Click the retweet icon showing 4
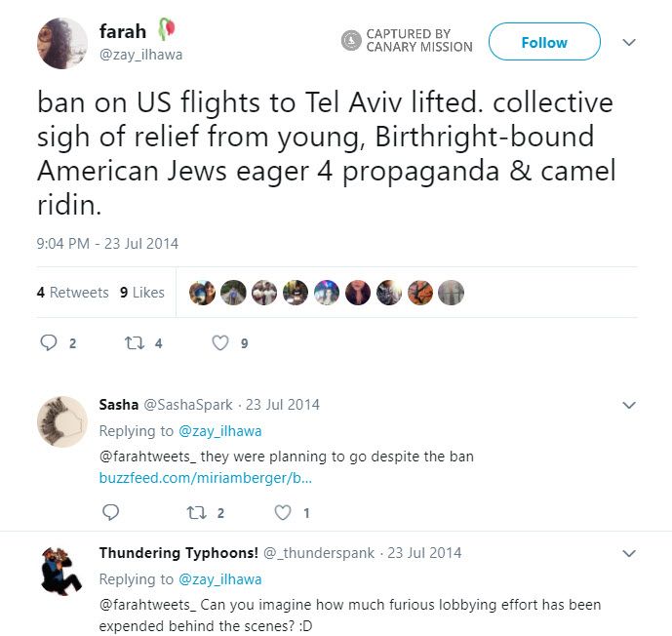Image resolution: width=672 pixels, height=636 pixels. pyautogui.click(x=134, y=343)
